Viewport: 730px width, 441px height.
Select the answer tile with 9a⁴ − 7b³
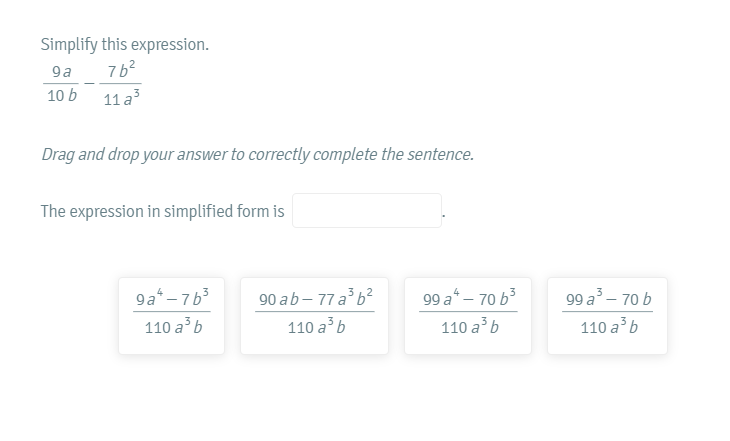point(171,316)
